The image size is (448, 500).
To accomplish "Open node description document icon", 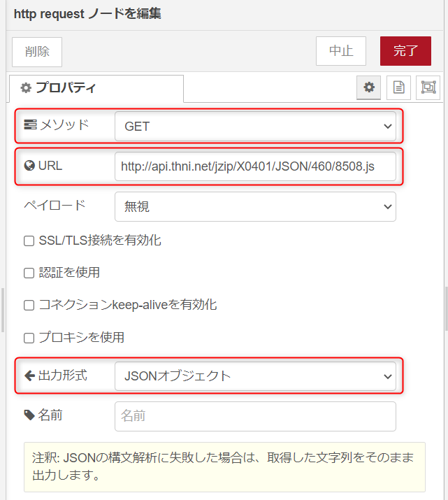I will (398, 87).
